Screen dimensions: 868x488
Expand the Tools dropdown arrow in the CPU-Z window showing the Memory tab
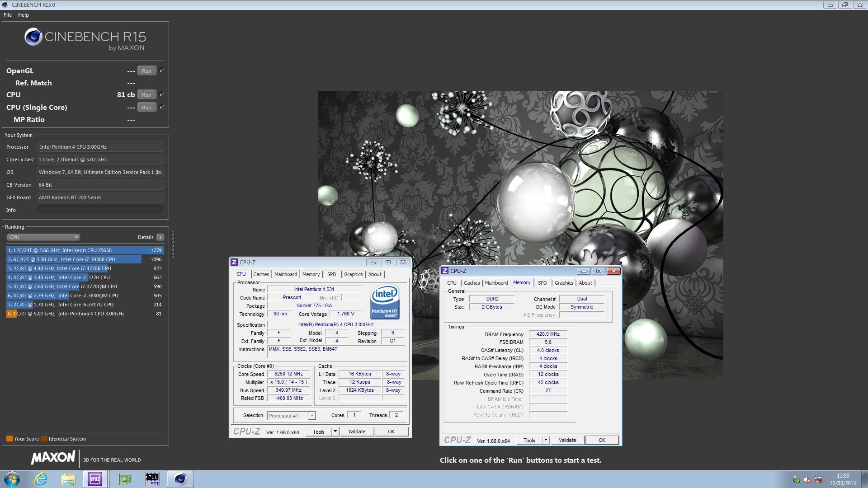point(546,440)
